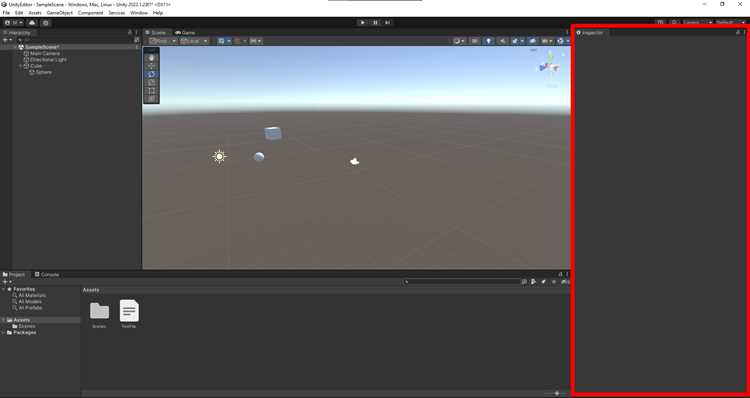This screenshot has width=750, height=398.
Task: Select the Transform tool in Scene toolbar
Action: point(152,99)
